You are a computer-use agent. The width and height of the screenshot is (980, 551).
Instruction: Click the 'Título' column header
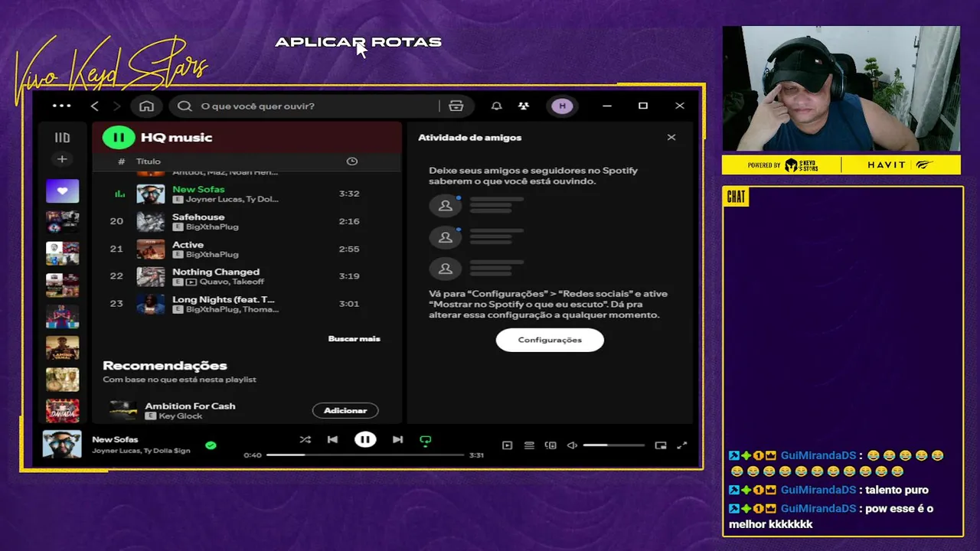[x=149, y=161]
